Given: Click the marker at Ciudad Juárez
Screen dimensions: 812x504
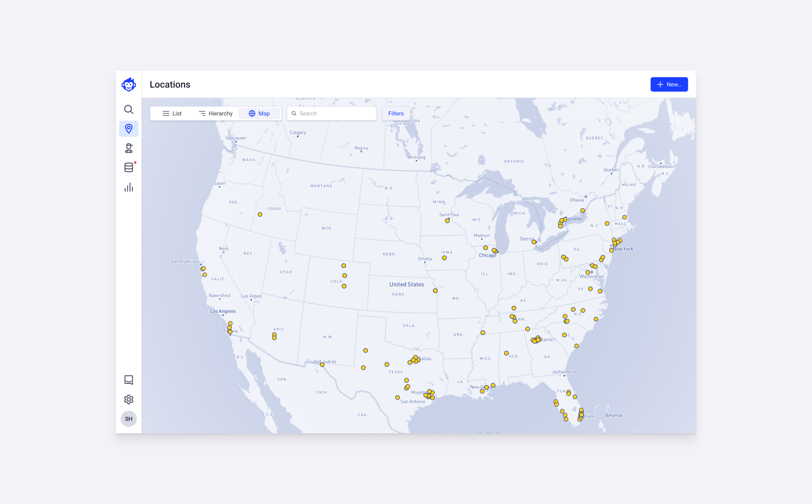Looking at the screenshot, I should click(322, 365).
